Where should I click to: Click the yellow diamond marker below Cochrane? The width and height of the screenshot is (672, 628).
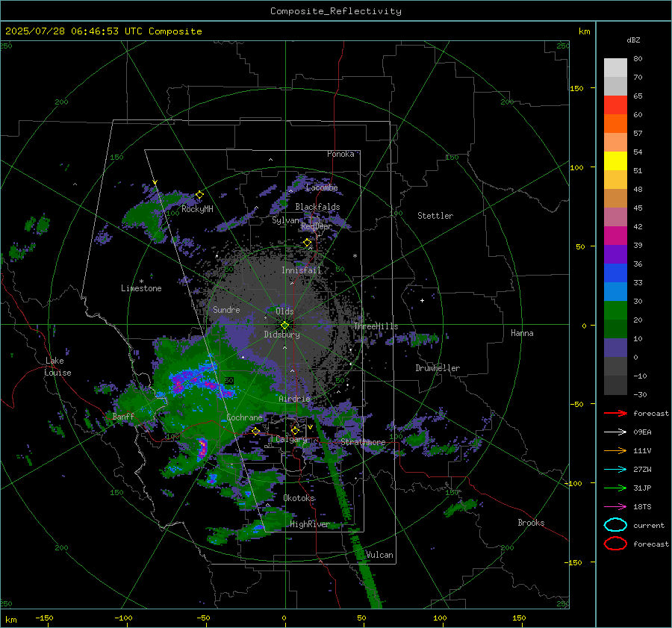256,431
